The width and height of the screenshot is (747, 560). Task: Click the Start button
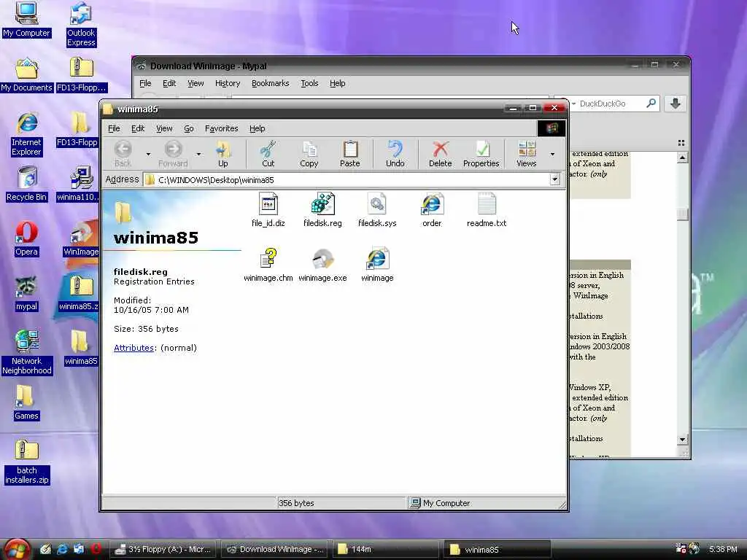(18, 550)
